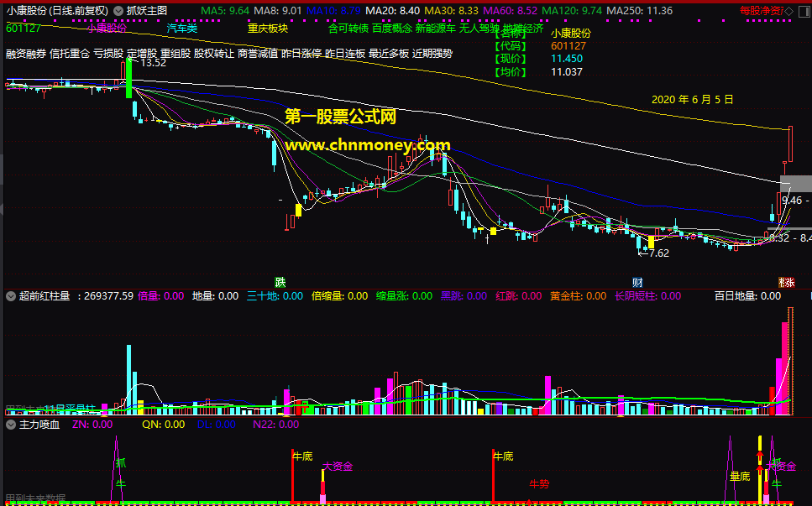Click the diamond icon next to 每股净资
812x506 pixels.
coord(788,11)
